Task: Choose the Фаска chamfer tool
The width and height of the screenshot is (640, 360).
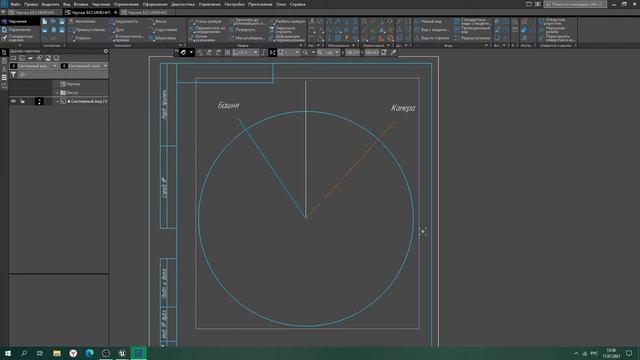Action: click(x=158, y=21)
